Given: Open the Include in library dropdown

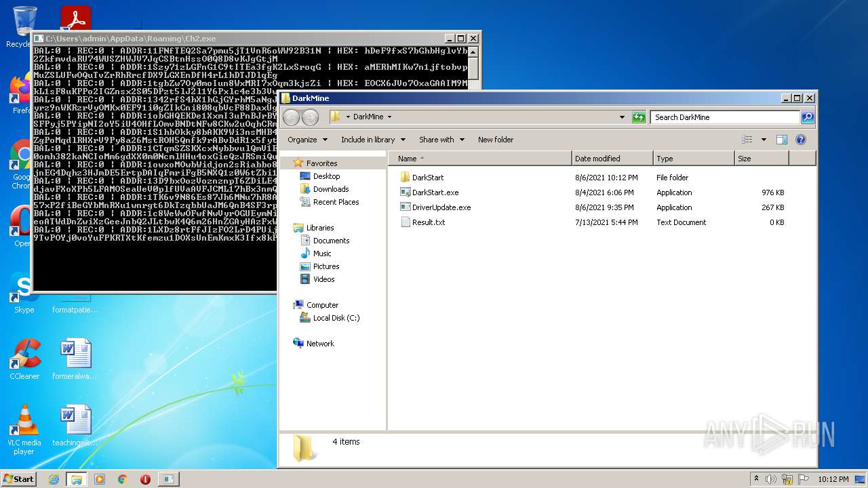Looking at the screenshot, I should click(x=373, y=140).
